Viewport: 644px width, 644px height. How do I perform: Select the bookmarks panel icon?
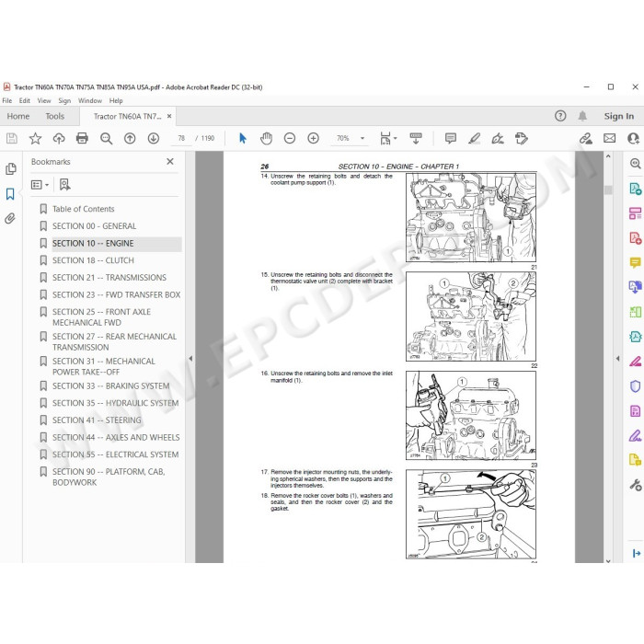tap(10, 194)
